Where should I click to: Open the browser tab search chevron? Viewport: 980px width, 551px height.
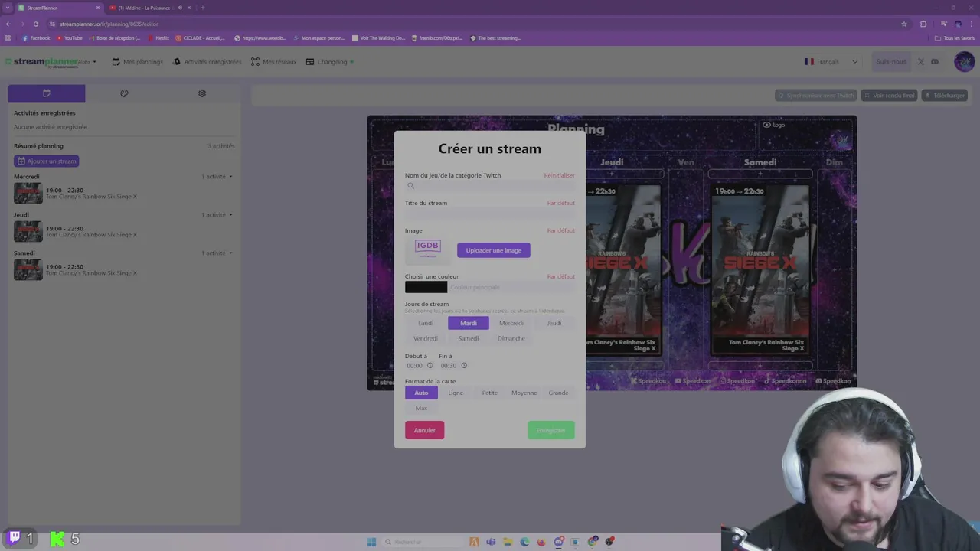[x=8, y=8]
